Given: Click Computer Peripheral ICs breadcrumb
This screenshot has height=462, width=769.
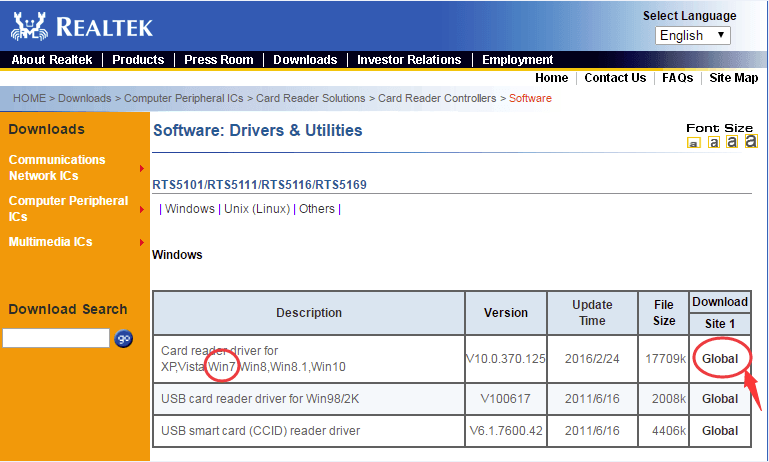Looking at the screenshot, I should coord(183,98).
